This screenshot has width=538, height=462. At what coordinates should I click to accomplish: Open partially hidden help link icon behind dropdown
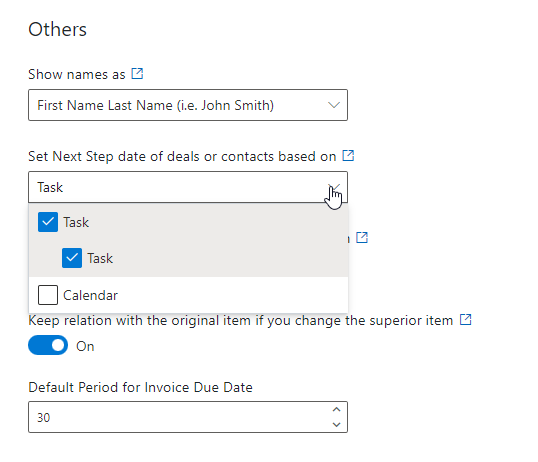pyautogui.click(x=362, y=238)
